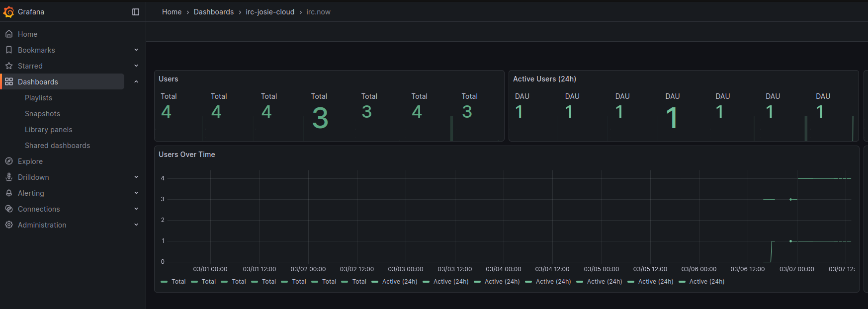Expand the Administration section chevron
Image resolution: width=868 pixels, height=309 pixels.
pos(136,225)
